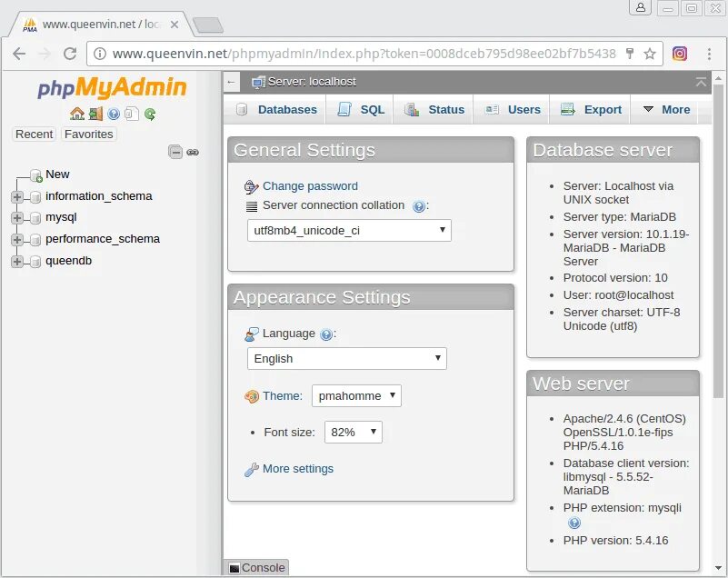Open the Language dropdown showing English
The height and width of the screenshot is (578, 728).
(x=347, y=358)
